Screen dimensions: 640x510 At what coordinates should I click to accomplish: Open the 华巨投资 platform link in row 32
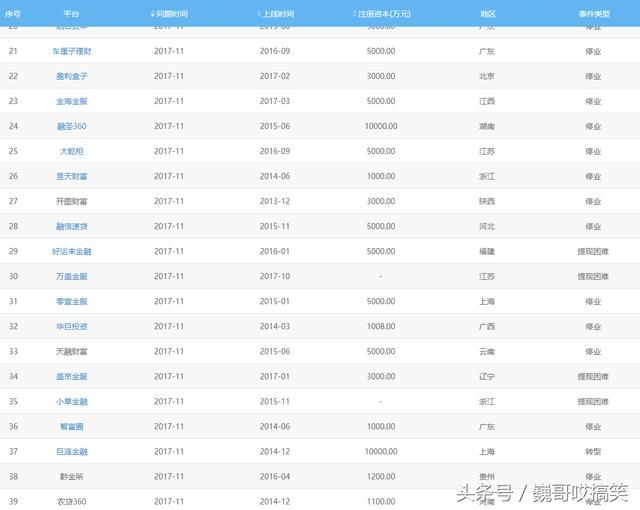pos(71,326)
